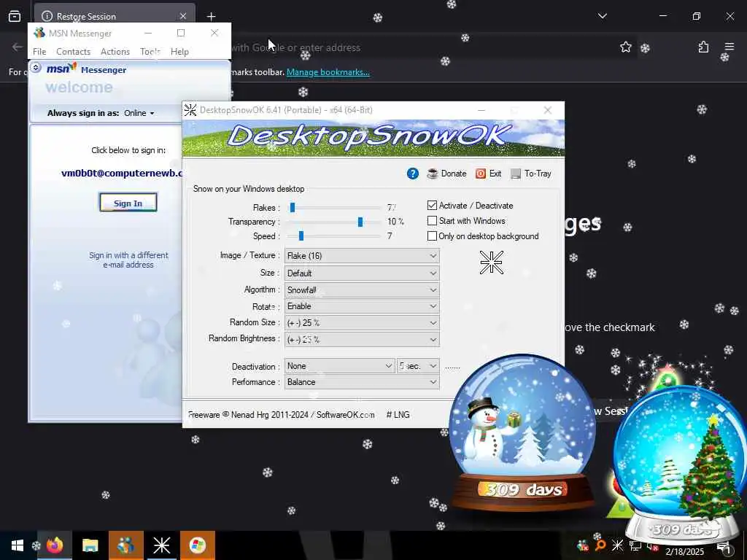Click the muted volume tray icon
The height and width of the screenshot is (560, 747).
[x=651, y=545]
